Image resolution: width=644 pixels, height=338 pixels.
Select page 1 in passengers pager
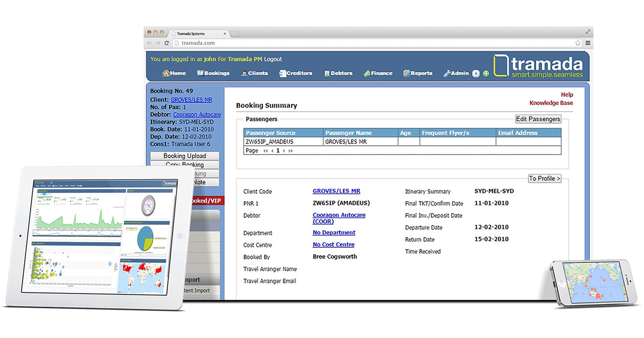coord(278,151)
